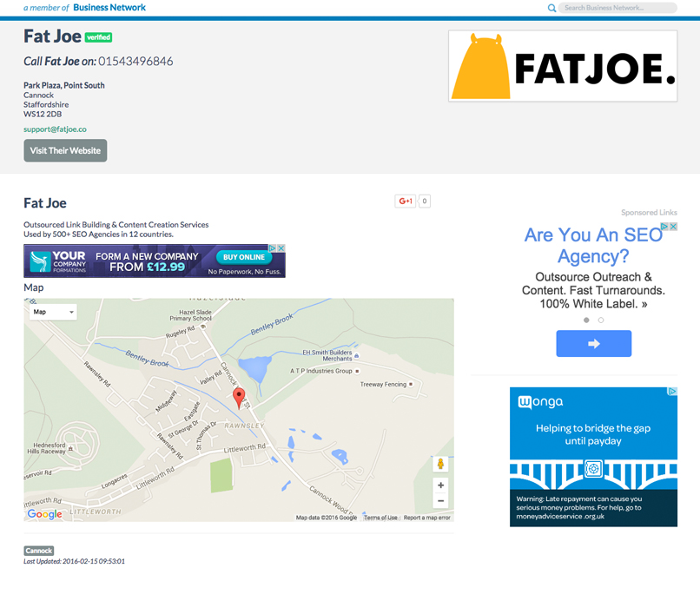The image size is (700, 601).
Task: Click the search magnifier icon
Action: (x=551, y=8)
